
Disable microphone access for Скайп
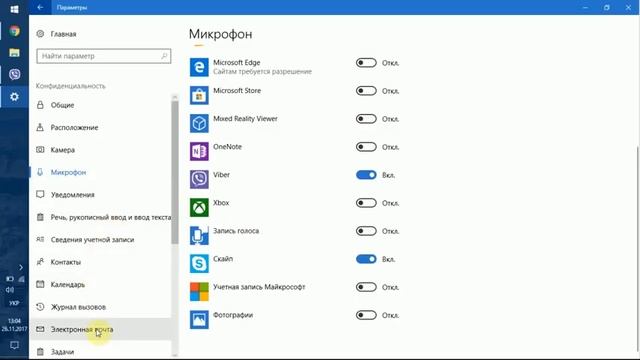coord(366,259)
